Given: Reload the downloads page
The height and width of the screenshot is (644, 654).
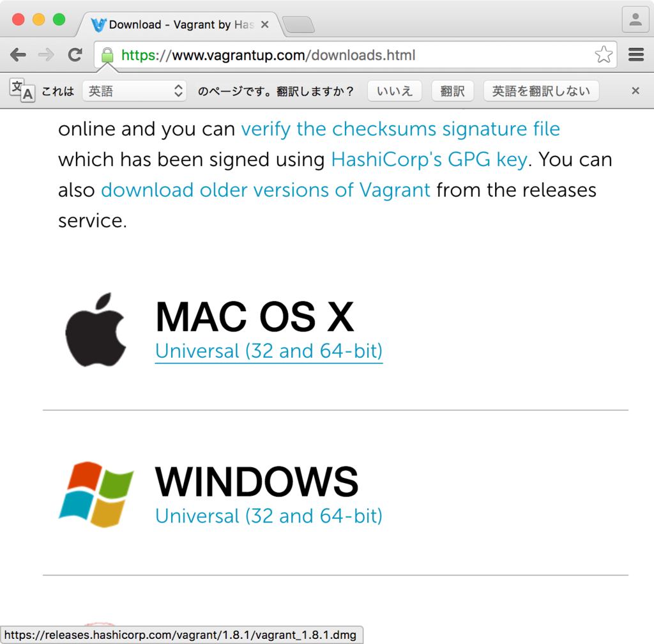Looking at the screenshot, I should coord(75,55).
